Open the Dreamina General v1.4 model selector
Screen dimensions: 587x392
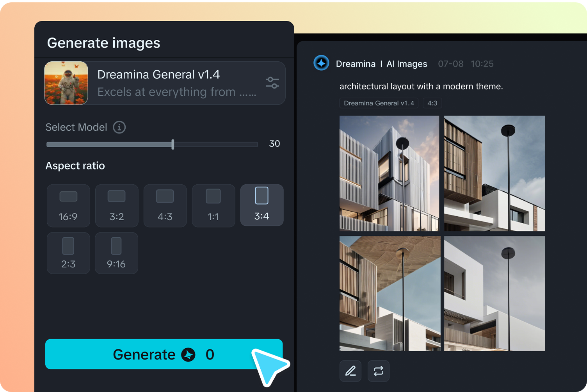165,83
